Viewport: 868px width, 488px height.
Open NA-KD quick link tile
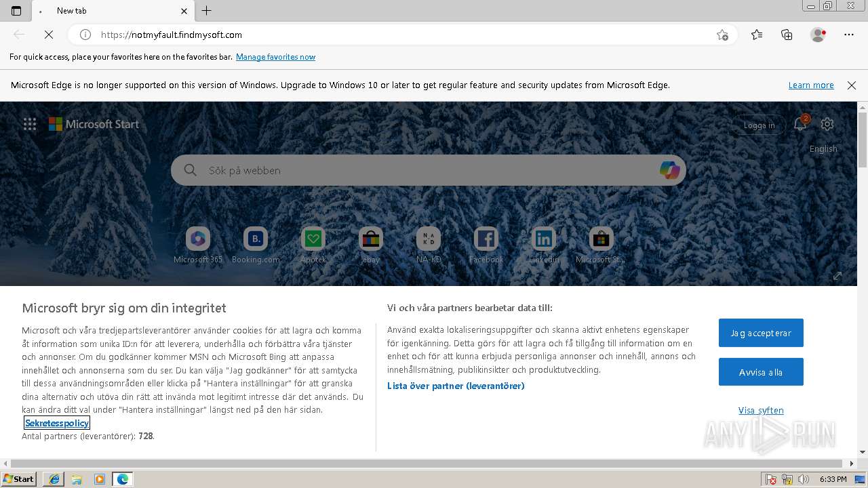coord(429,245)
